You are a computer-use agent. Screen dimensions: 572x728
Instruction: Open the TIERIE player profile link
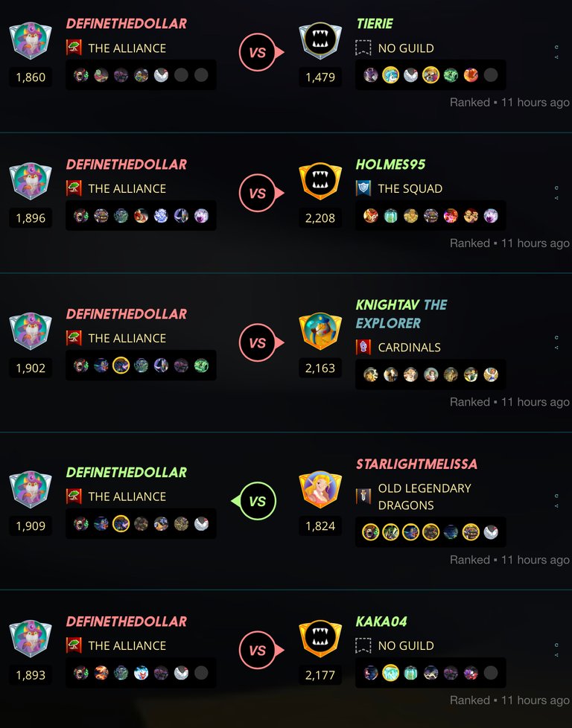pos(375,24)
